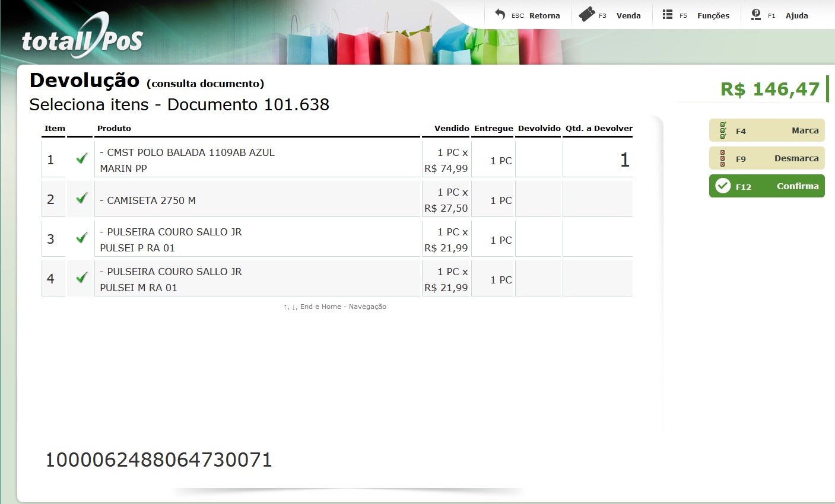This screenshot has height=504, width=835.
Task: Click Qtd. a Devolver field for item 1
Action: pos(598,159)
